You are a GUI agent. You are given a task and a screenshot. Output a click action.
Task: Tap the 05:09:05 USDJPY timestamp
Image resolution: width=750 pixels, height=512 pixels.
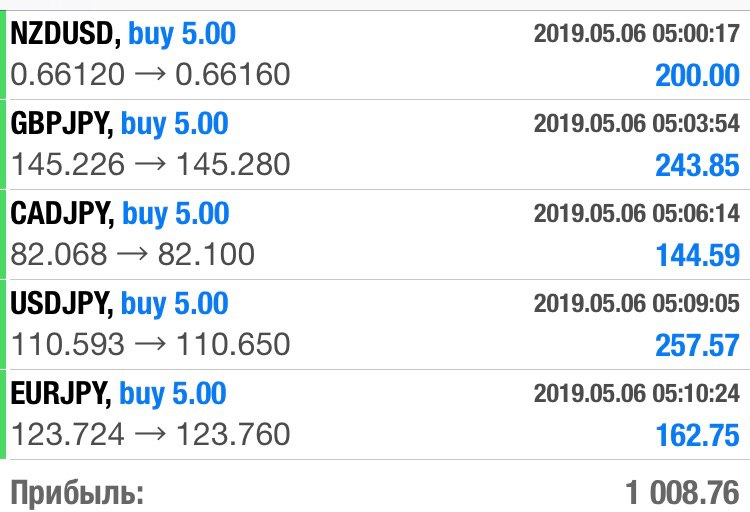click(696, 303)
